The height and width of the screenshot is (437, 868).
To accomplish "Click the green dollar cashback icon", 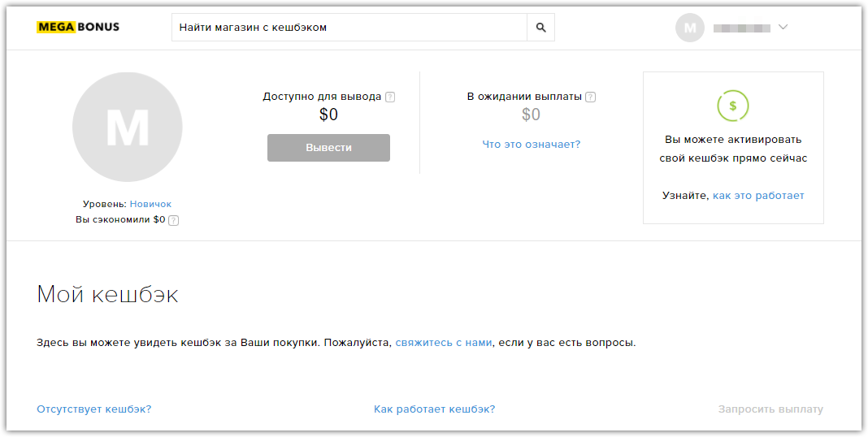I will coord(732,106).
